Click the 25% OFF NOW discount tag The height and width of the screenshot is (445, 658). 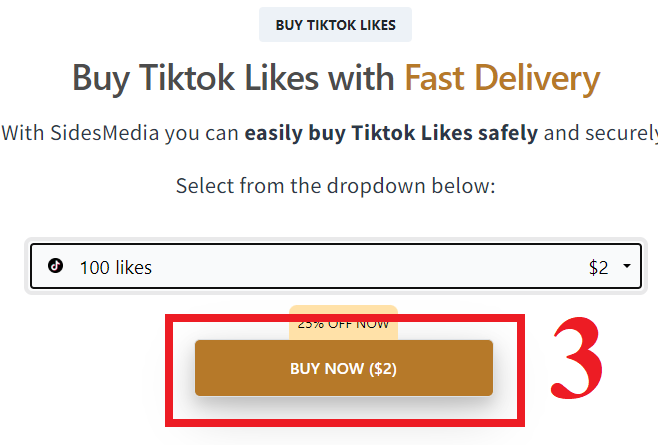pos(343,323)
